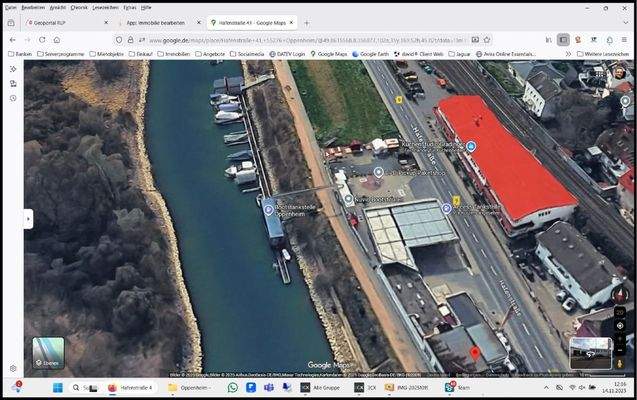Switch to the App: Immobilie bearbeiten tab
The width and height of the screenshot is (637, 400).
[x=147, y=22]
